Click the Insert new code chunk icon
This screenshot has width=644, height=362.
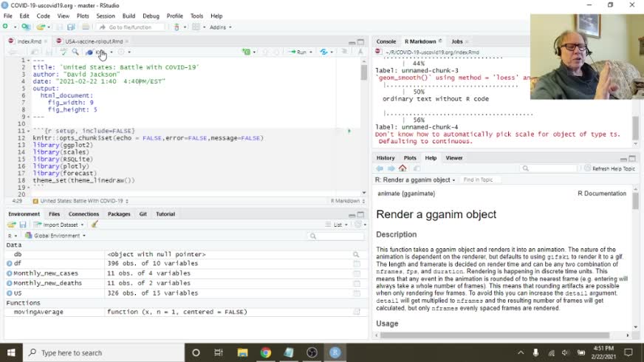(247, 52)
